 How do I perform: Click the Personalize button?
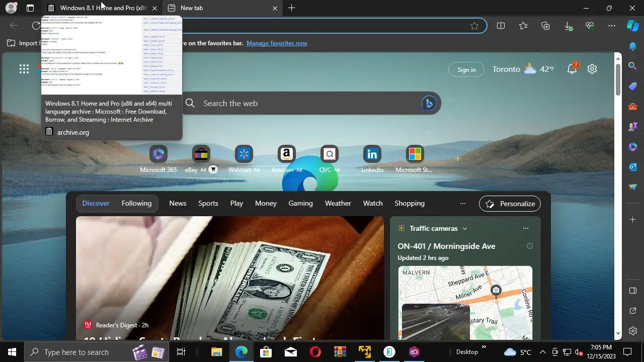510,204
